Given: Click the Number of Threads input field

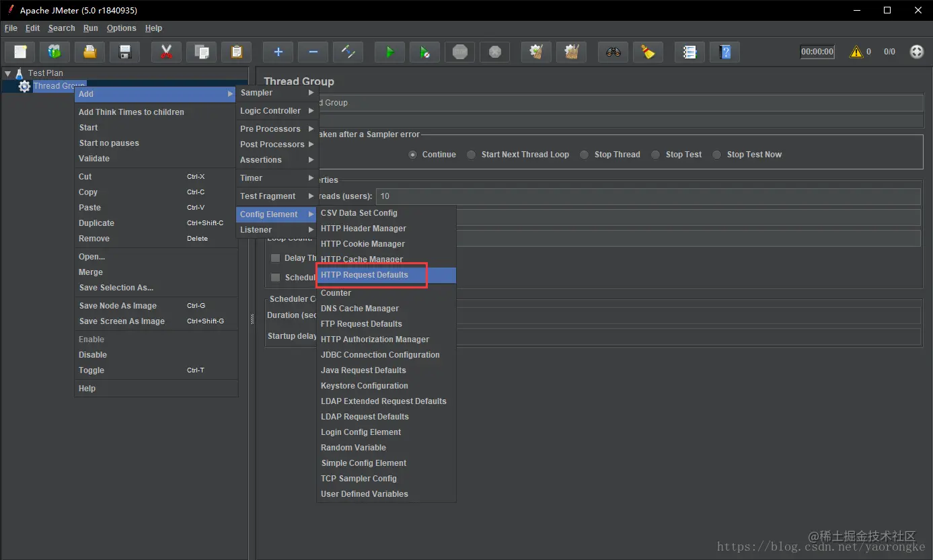Looking at the screenshot, I should coord(648,196).
